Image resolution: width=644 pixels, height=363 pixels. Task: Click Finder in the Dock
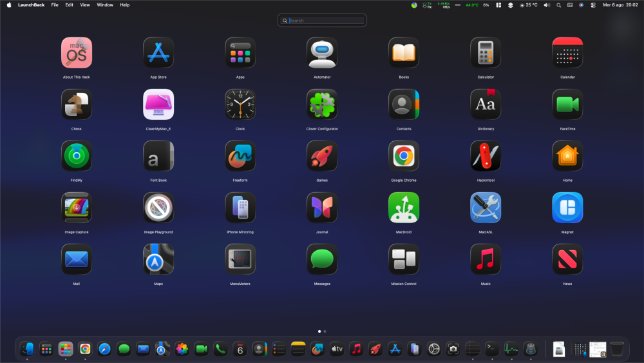coord(27,349)
